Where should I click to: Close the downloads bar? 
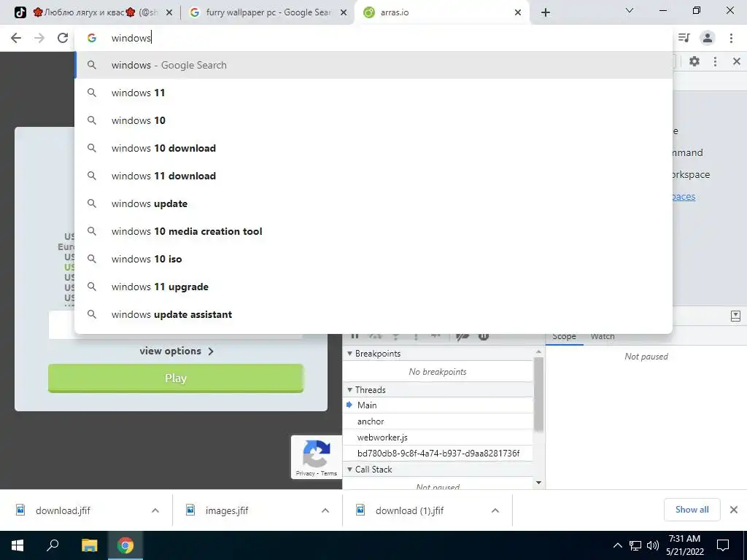pos(734,510)
